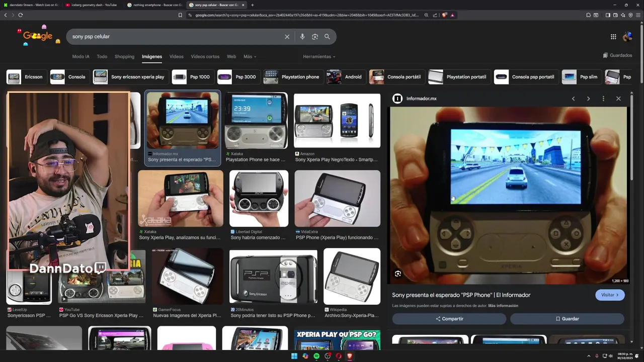The height and width of the screenshot is (362, 644).
Task: Switch to Modo IA tab
Action: point(80,57)
